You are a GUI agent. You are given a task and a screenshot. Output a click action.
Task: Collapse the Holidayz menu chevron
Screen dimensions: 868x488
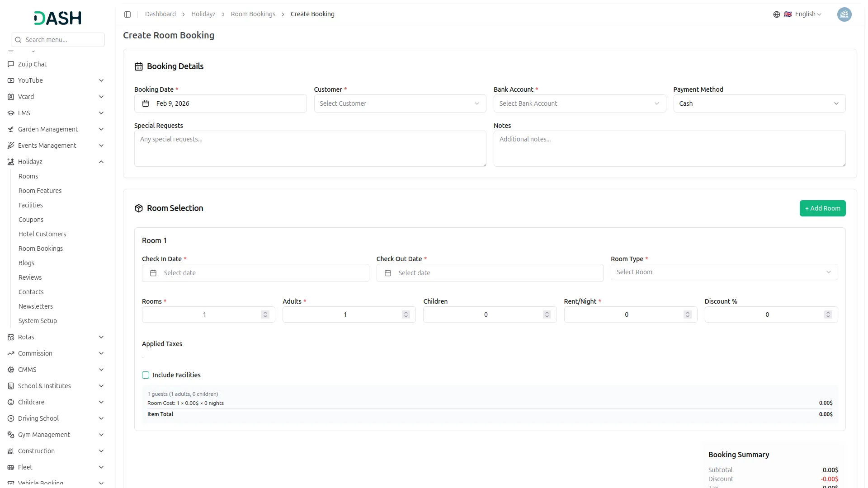point(101,162)
